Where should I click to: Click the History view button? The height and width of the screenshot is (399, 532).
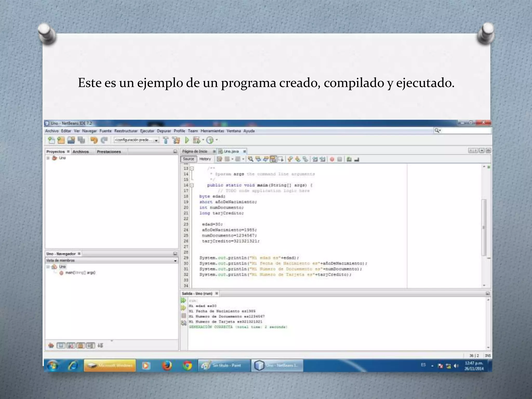click(205, 159)
